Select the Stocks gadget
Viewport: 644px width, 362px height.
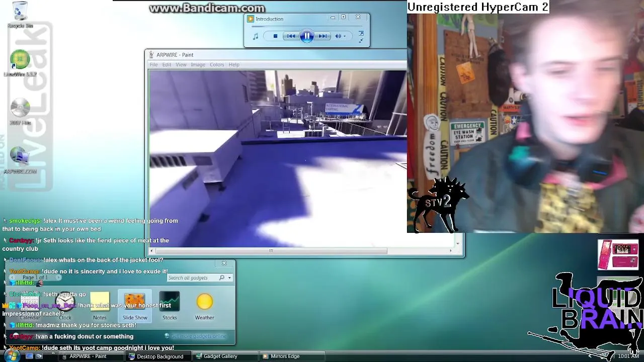click(170, 307)
